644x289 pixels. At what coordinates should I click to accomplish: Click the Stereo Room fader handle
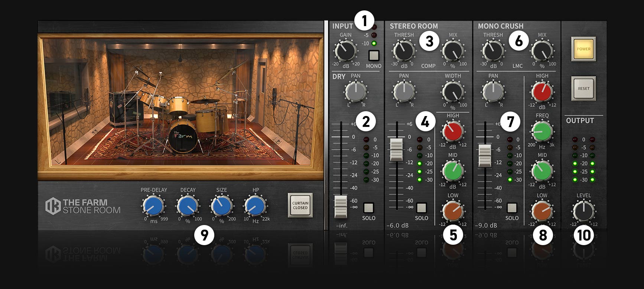pyautogui.click(x=396, y=150)
